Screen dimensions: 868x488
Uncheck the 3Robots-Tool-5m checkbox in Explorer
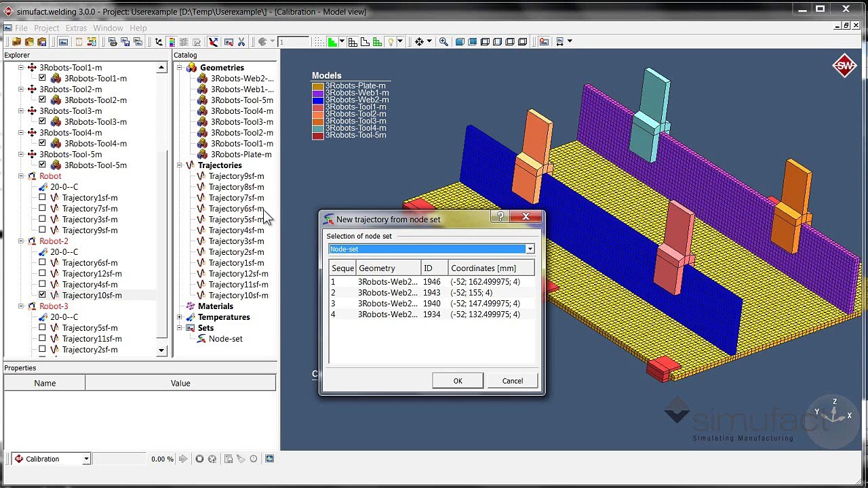point(42,165)
